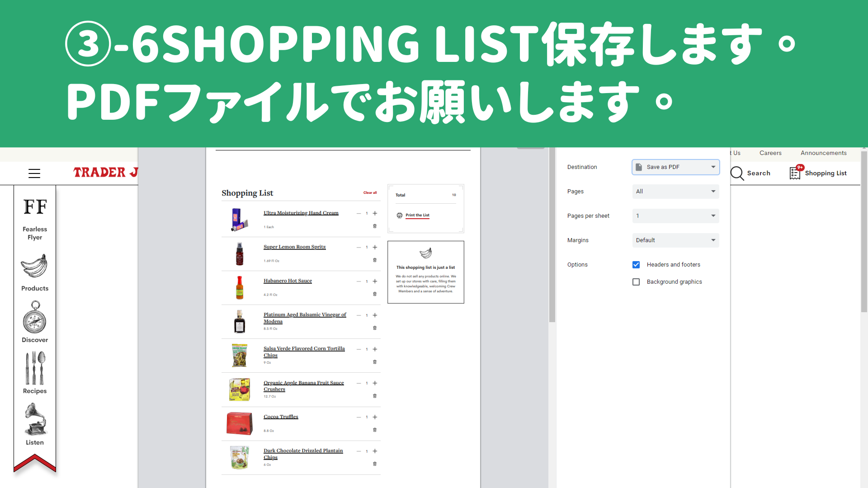
Task: Open Listen gramophone icon
Action: (35, 419)
